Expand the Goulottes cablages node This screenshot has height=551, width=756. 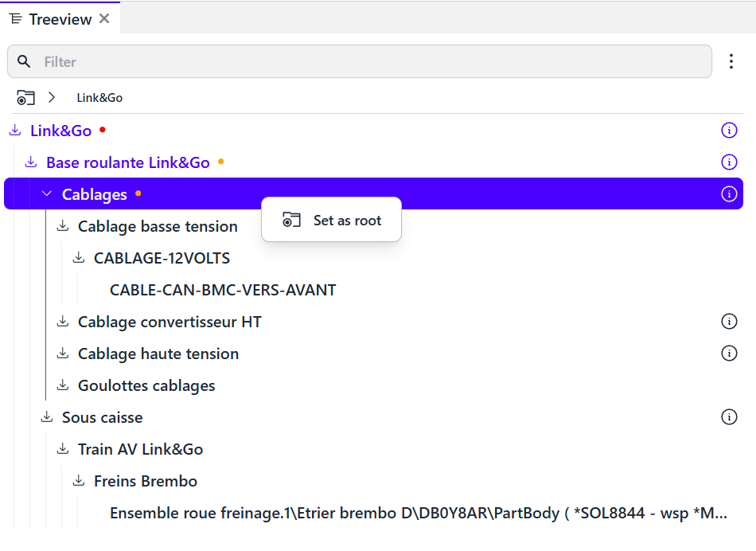(x=63, y=385)
